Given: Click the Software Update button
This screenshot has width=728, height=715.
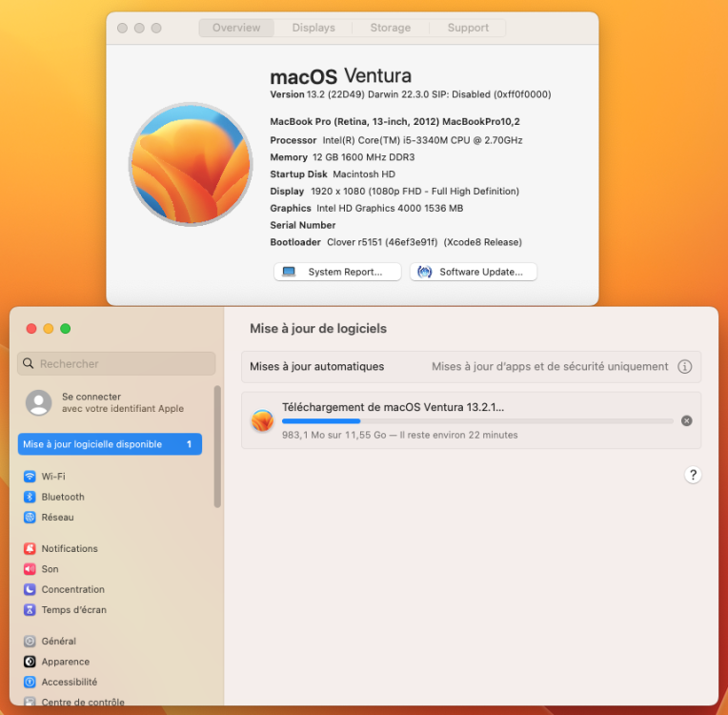Looking at the screenshot, I should [x=474, y=272].
